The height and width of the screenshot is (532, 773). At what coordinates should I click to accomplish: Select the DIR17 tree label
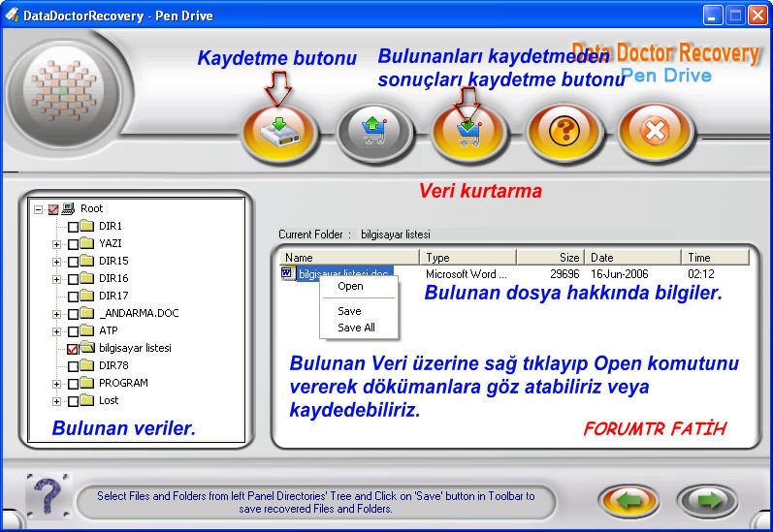113,296
